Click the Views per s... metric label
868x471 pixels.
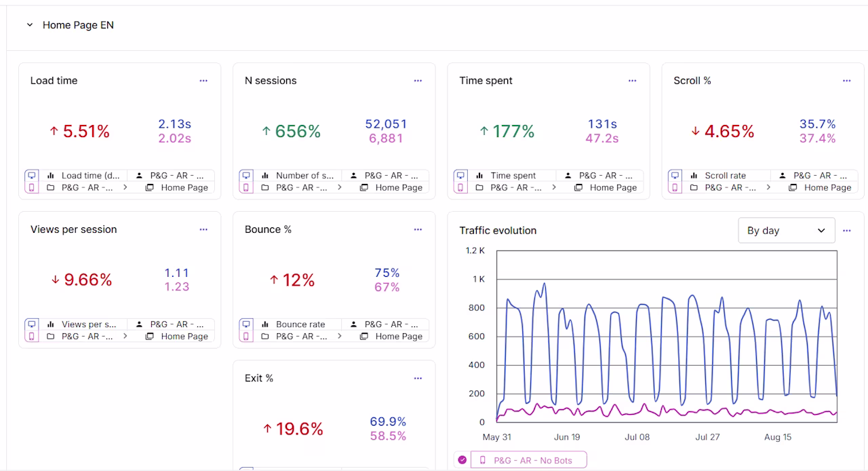tap(89, 324)
